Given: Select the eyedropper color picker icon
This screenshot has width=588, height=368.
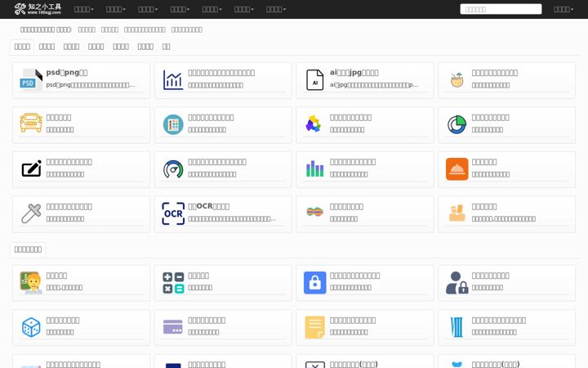Looking at the screenshot, I should tap(31, 213).
